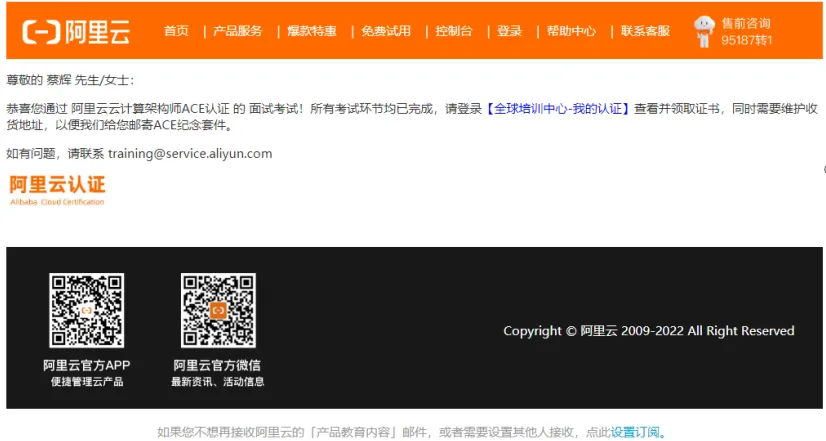
Task: Click the 便捷管理云产品 caption
Action: coord(87,381)
